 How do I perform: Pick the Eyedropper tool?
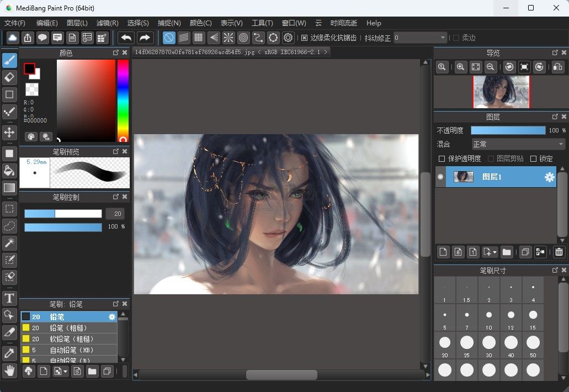pyautogui.click(x=9, y=353)
